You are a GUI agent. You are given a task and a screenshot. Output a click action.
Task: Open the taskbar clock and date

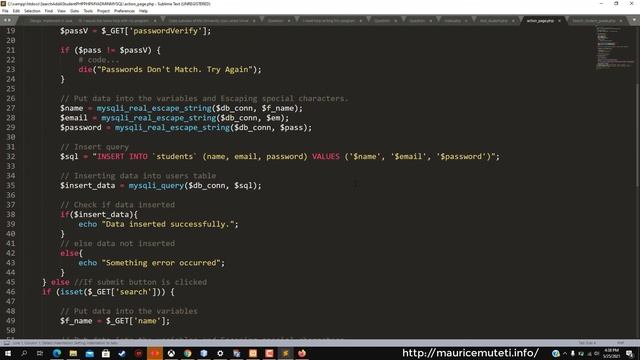(x=611, y=353)
